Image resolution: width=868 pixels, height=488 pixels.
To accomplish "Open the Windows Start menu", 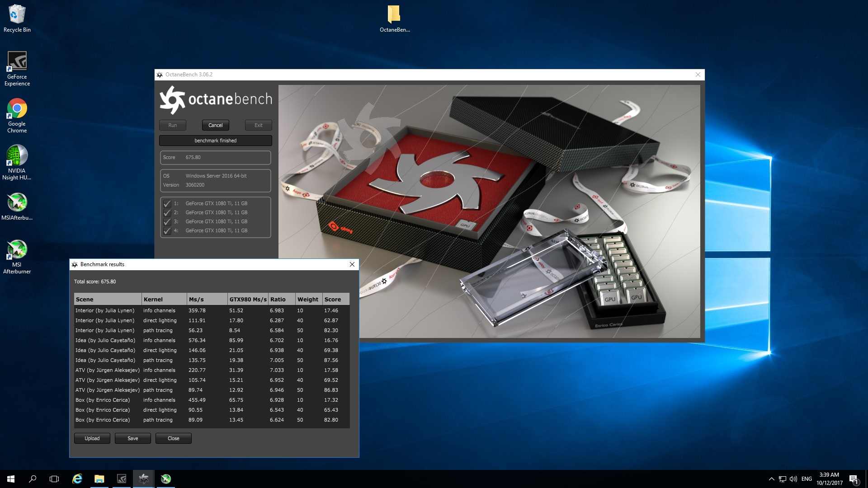I will click(11, 479).
